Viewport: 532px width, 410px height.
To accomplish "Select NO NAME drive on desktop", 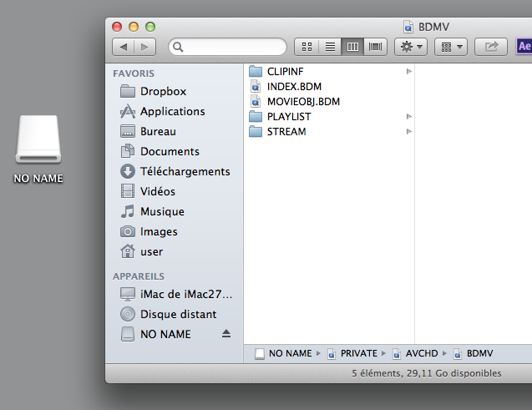I will (x=38, y=149).
